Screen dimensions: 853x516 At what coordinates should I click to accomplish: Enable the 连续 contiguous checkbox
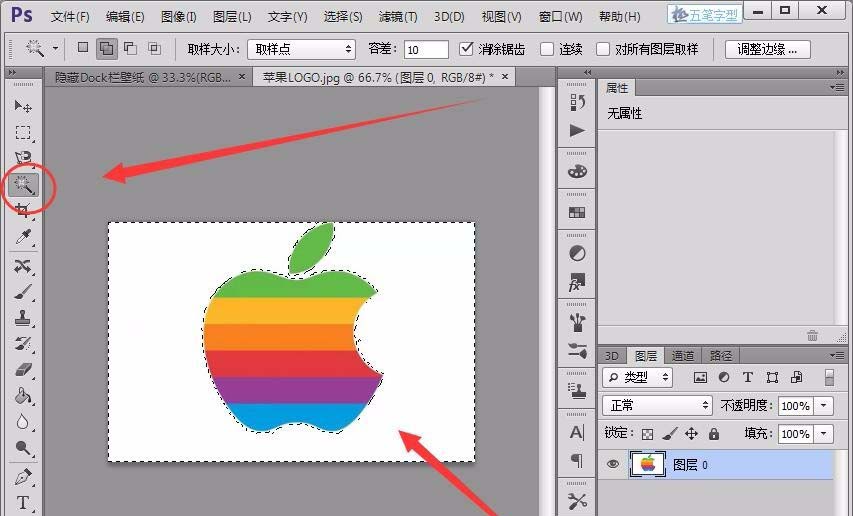(547, 49)
